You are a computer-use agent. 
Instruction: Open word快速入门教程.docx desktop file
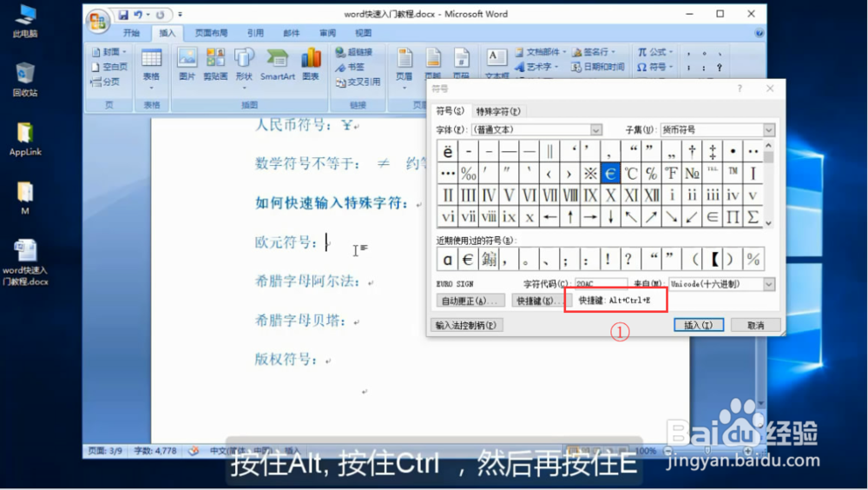tap(25, 262)
